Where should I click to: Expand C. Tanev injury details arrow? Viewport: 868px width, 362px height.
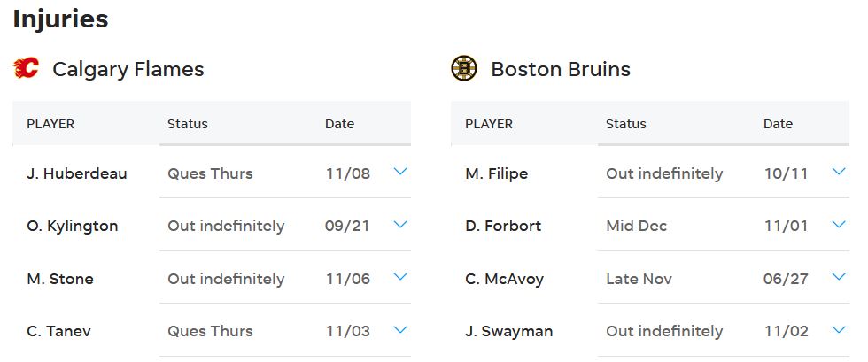(x=400, y=330)
